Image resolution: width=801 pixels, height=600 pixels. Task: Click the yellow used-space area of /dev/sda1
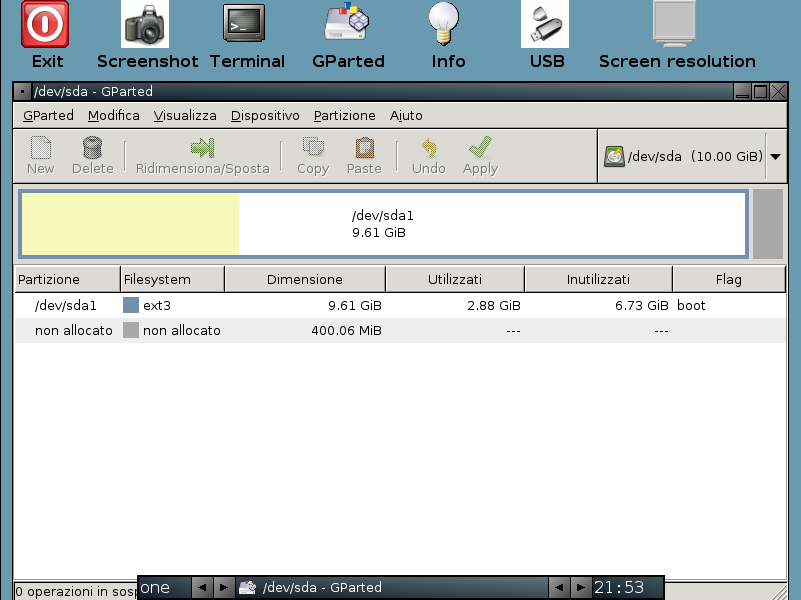click(130, 224)
